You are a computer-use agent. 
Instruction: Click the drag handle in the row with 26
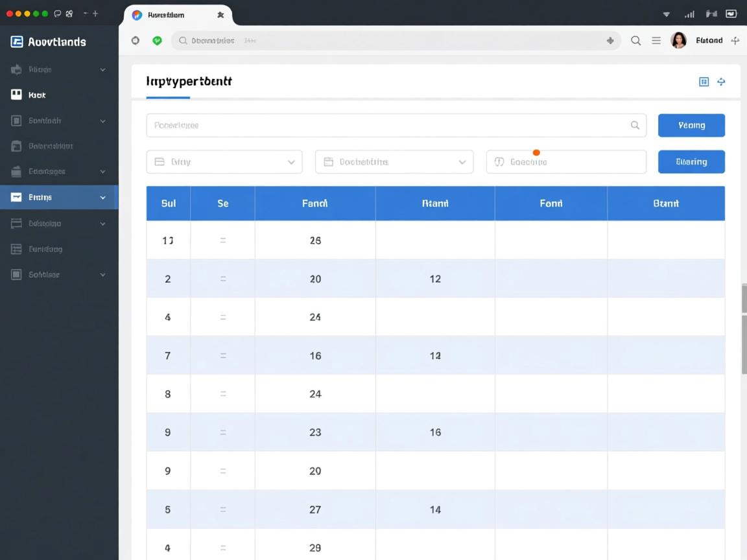(x=222, y=240)
